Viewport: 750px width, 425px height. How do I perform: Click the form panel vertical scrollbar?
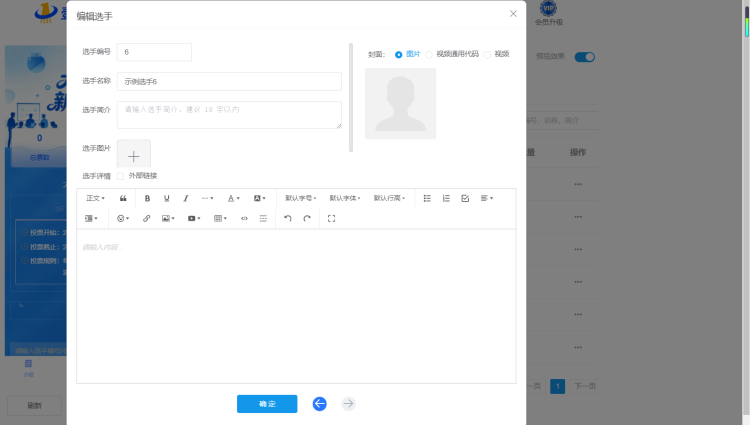click(x=351, y=98)
